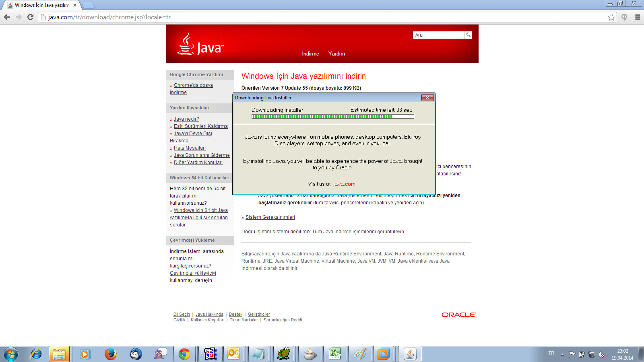Screen dimensions: 644x362
Task: Launch Internet Explorer from the taskbar
Action: click(x=36, y=354)
